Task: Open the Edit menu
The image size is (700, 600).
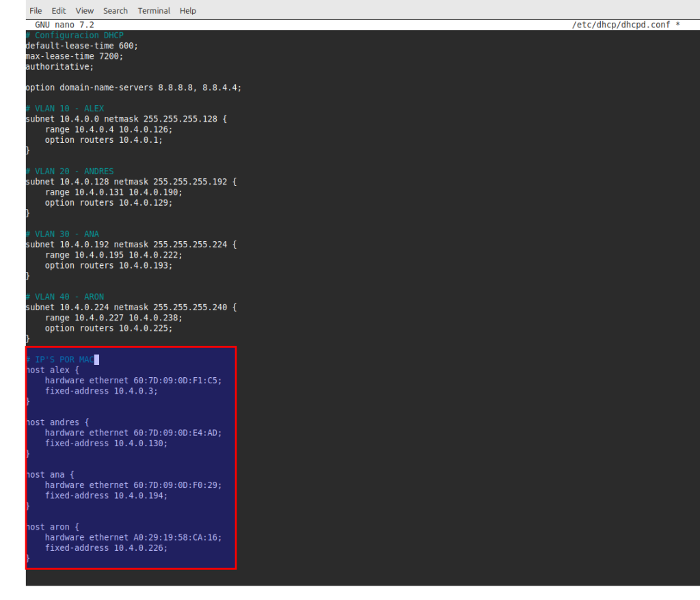Action: click(x=59, y=10)
